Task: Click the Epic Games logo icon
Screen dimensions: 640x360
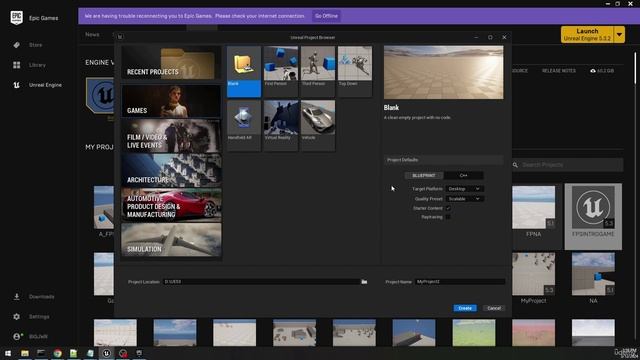Action: point(16,18)
